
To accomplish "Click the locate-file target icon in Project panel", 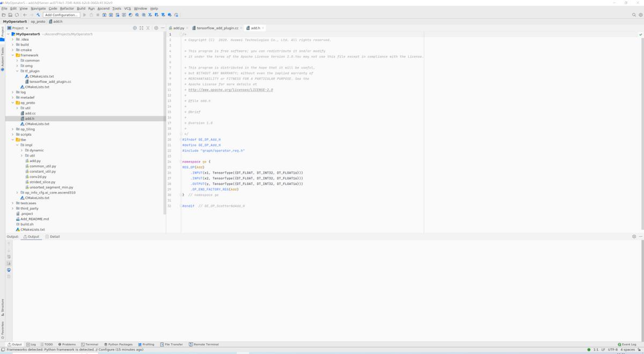I will [135, 28].
